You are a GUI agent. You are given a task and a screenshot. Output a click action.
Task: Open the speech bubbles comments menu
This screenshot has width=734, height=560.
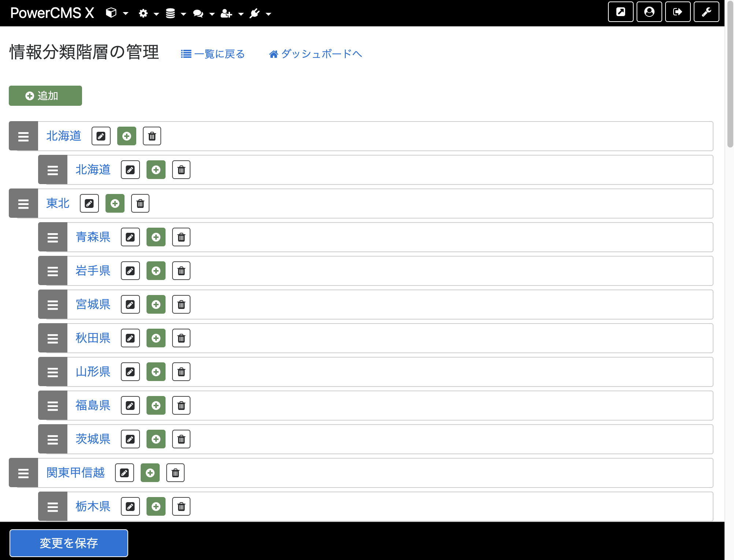coord(204,14)
